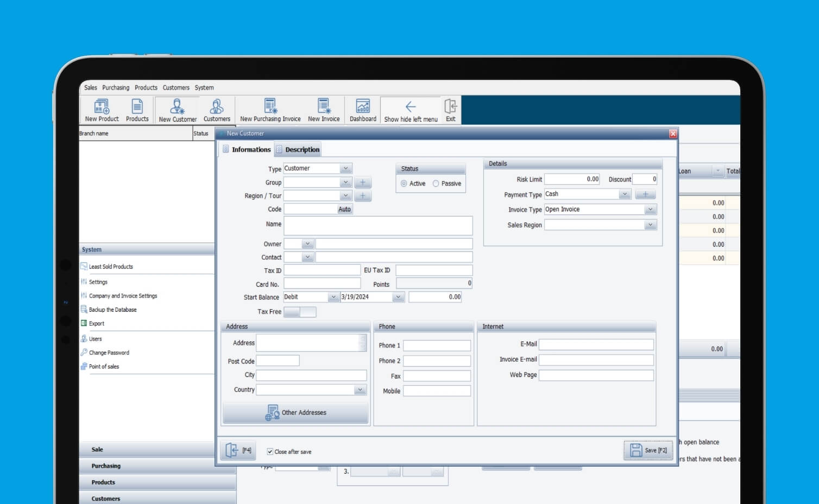Click the Phone 1 input field
Screen dimensions: 819x504
pos(437,345)
